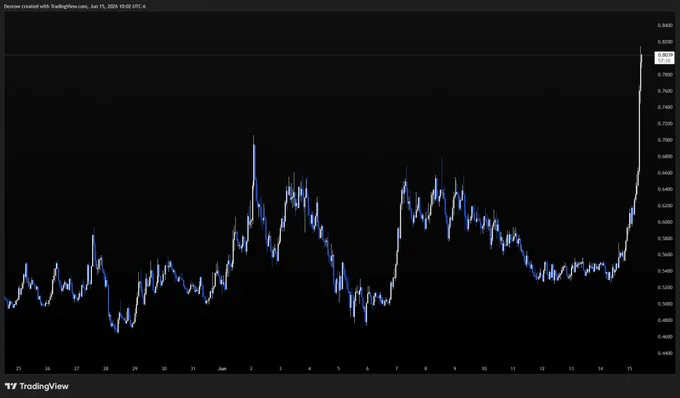The height and width of the screenshot is (398, 680).
Task: Click the 0.5400 axis label
Action: click(x=665, y=271)
